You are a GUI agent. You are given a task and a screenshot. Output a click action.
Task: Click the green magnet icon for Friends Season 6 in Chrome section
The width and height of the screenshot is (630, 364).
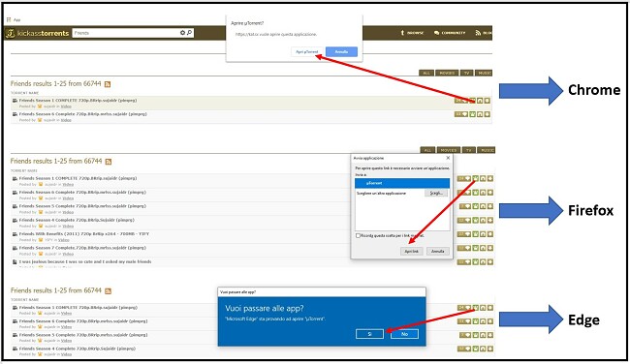[473, 114]
